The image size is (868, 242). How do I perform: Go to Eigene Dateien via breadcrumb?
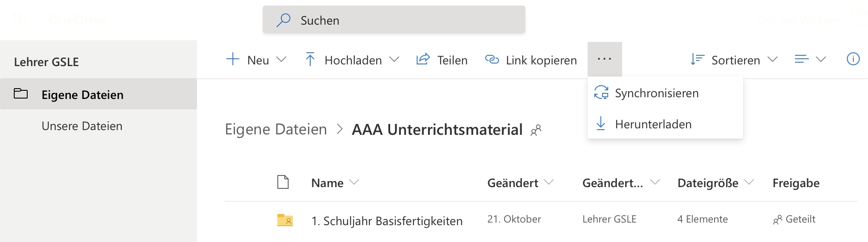[x=276, y=129]
